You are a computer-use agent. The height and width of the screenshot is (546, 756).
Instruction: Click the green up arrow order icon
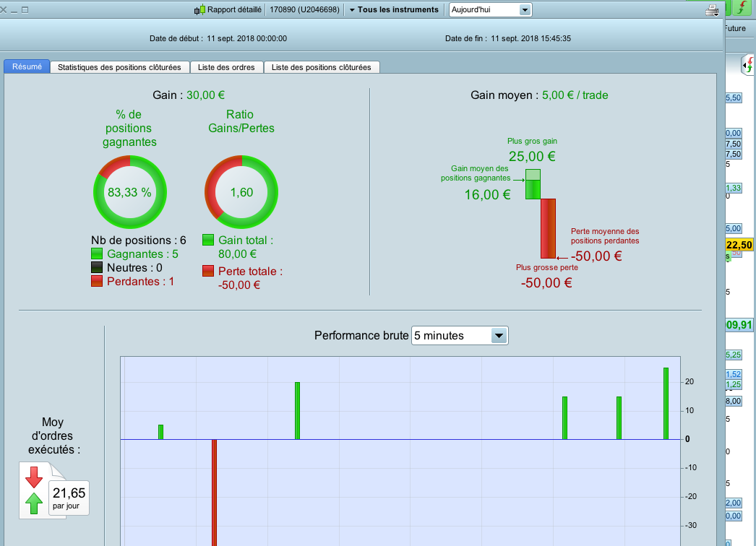tap(34, 503)
